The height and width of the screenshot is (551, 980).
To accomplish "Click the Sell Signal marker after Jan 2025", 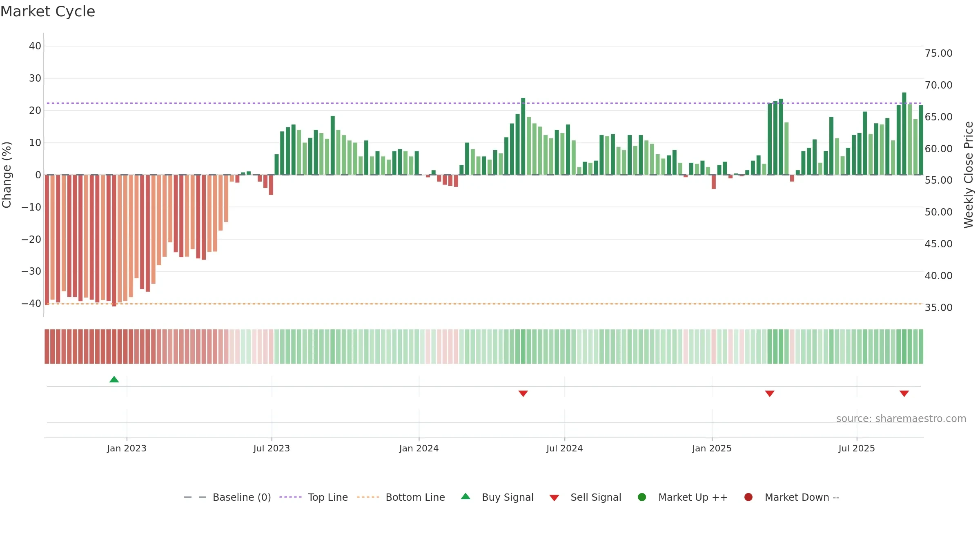I will coord(770,393).
